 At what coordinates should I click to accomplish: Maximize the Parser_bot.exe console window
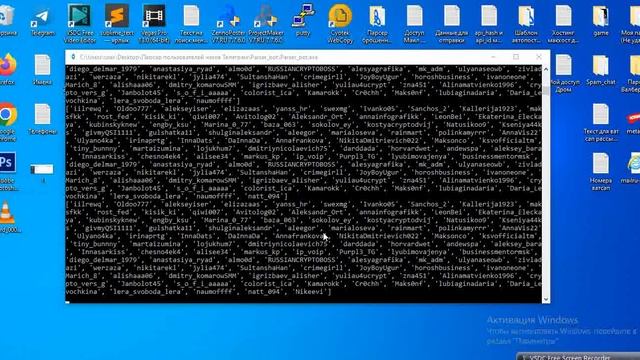click(516, 57)
